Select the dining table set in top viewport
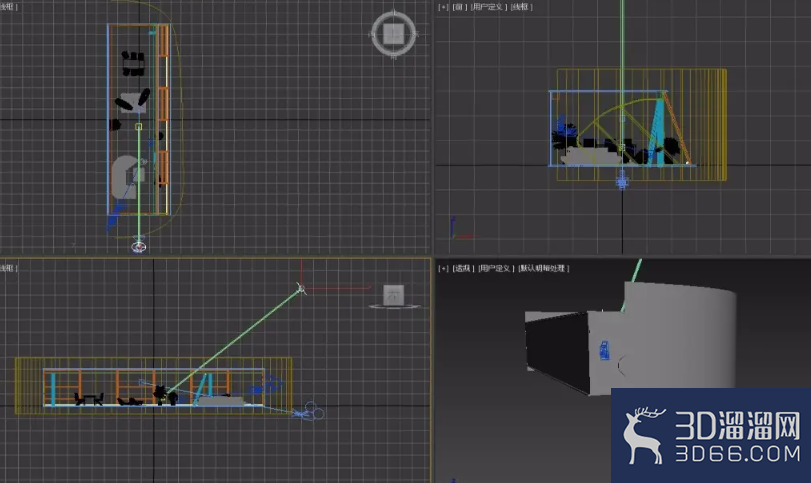 click(x=133, y=64)
